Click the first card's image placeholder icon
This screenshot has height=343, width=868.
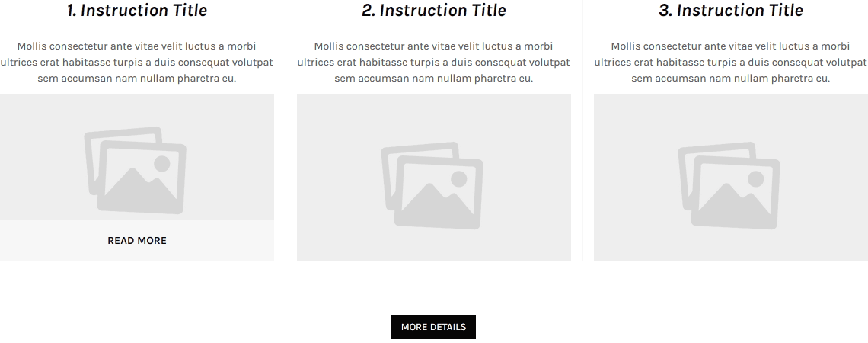[x=135, y=171]
